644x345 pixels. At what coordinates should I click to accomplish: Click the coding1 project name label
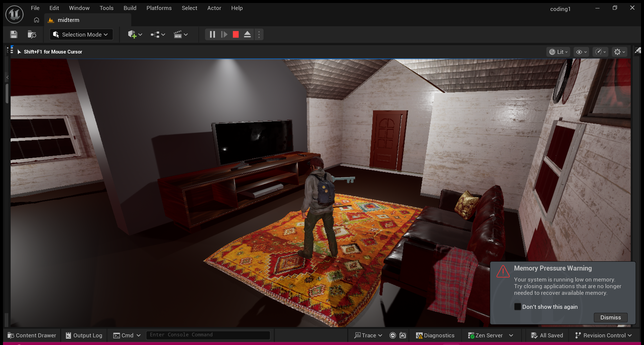click(x=560, y=9)
